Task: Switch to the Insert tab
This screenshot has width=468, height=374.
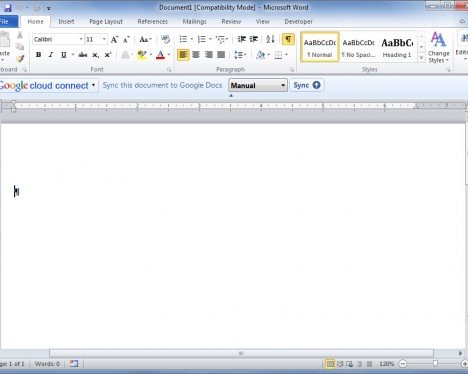Action: pyautogui.click(x=66, y=22)
